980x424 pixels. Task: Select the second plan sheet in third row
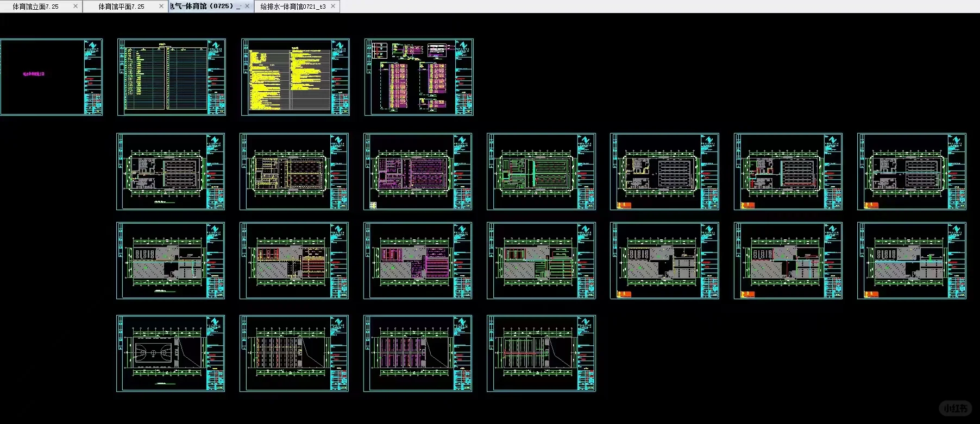point(294,261)
